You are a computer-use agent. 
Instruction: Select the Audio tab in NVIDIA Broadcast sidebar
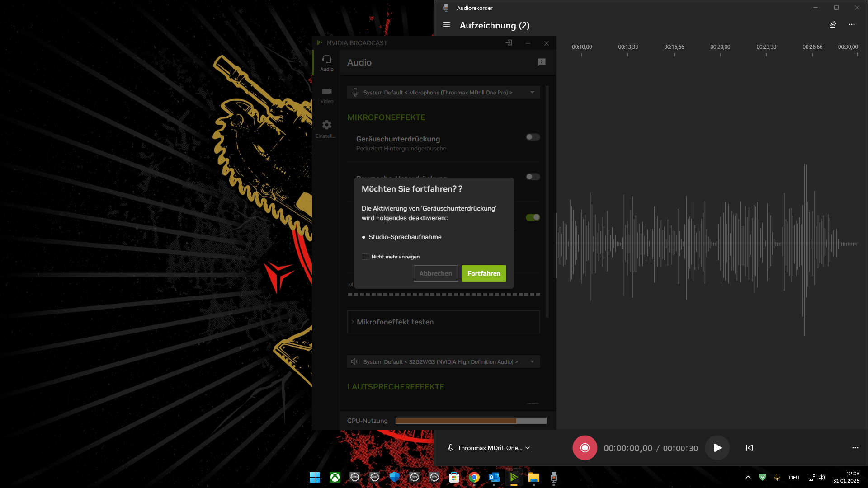click(326, 63)
